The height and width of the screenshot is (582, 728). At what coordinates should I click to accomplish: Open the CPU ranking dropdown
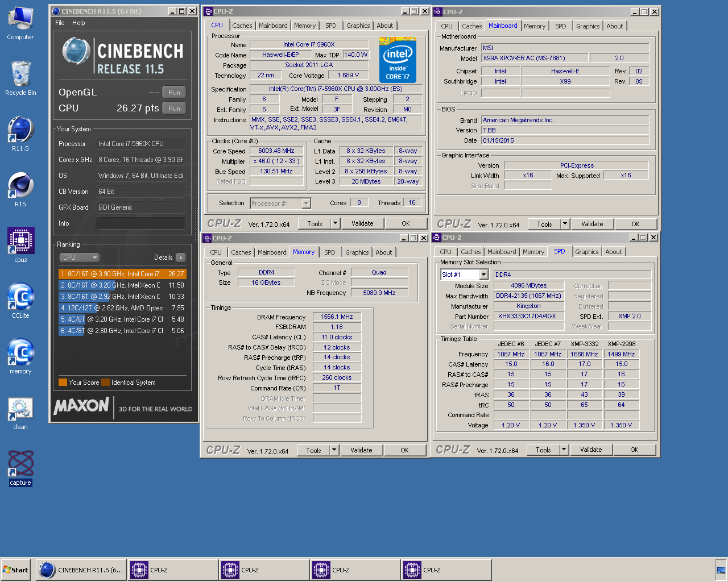79,257
